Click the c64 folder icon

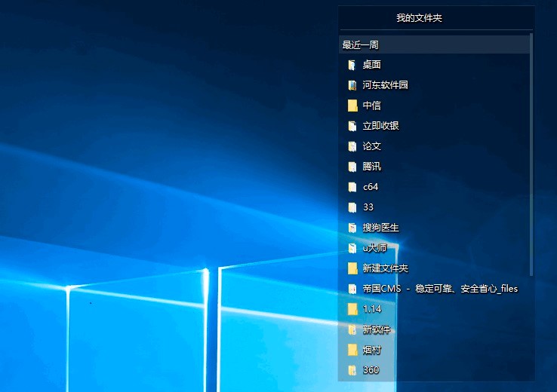352,187
